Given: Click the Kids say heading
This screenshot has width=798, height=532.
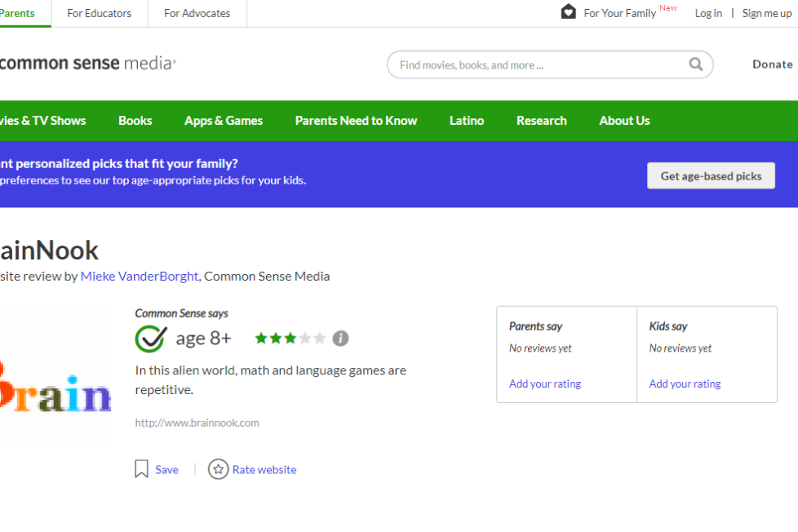Looking at the screenshot, I should tap(667, 326).
